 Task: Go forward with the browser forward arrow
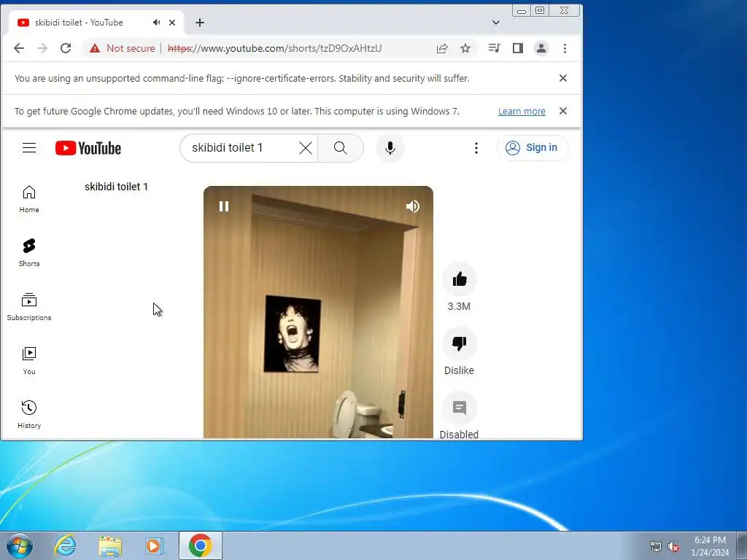(42, 48)
